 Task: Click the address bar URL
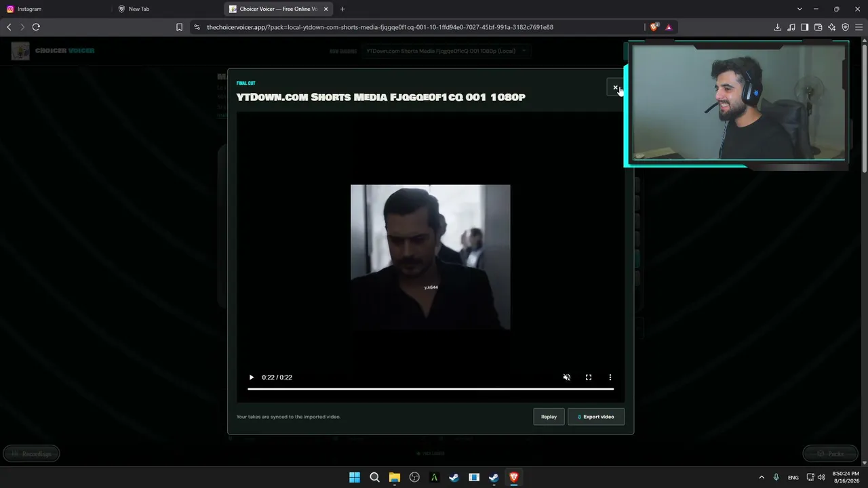[x=380, y=27]
